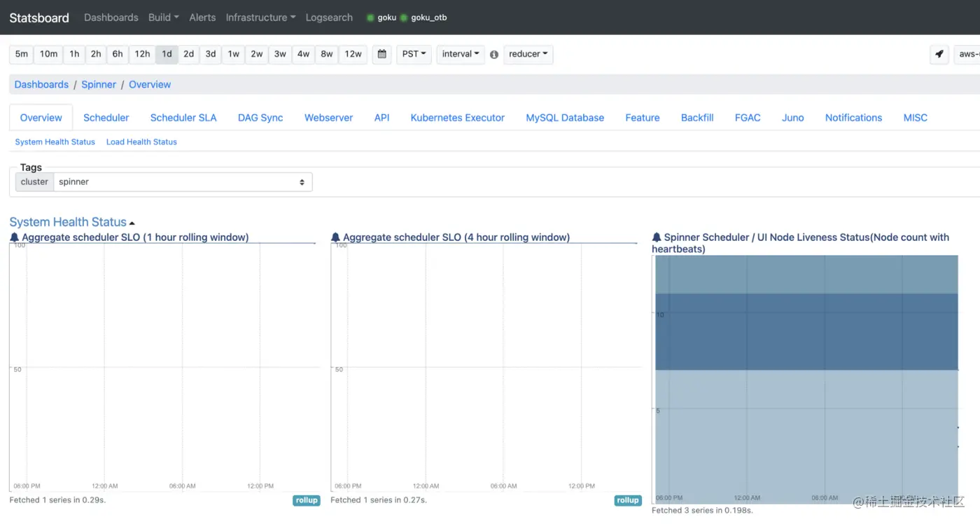
Task: Open the interval dropdown
Action: [461, 54]
